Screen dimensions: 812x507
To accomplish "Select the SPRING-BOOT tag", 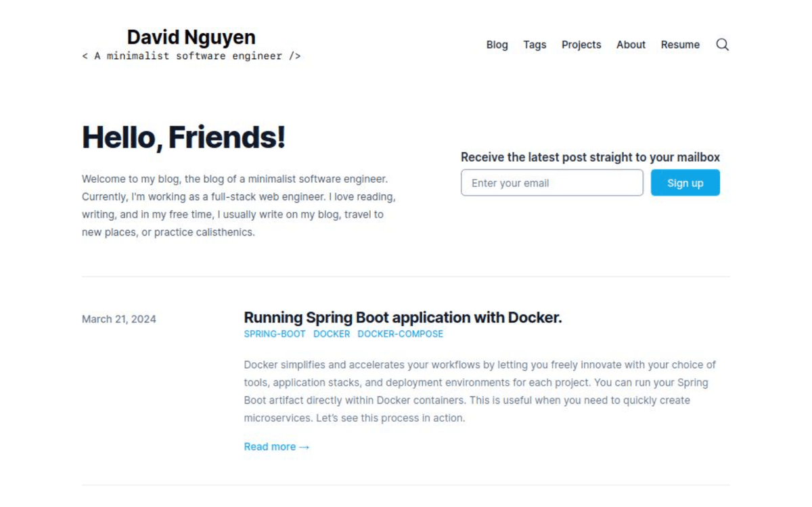I will click(x=275, y=334).
